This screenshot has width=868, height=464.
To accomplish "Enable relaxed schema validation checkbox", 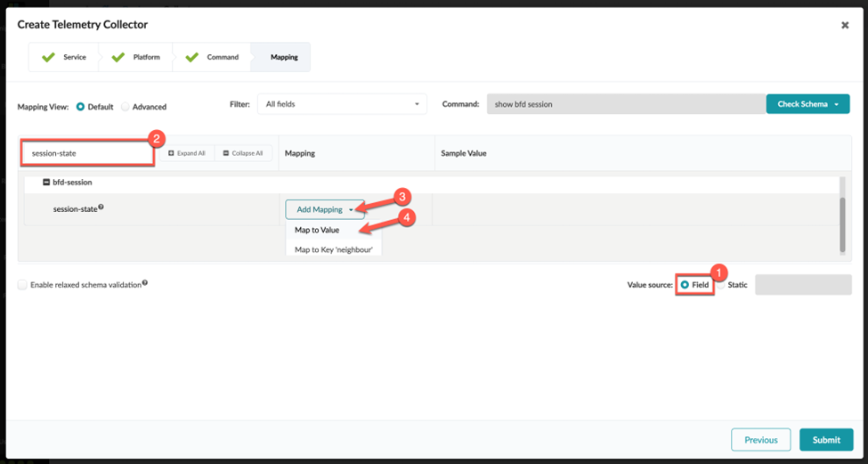I will coord(22,285).
